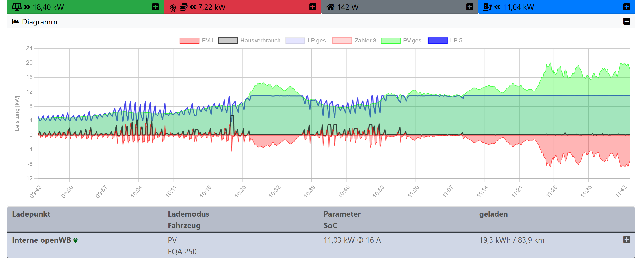This screenshot has width=644, height=266.
Task: Click the house consumption icon
Action: coord(330,7)
